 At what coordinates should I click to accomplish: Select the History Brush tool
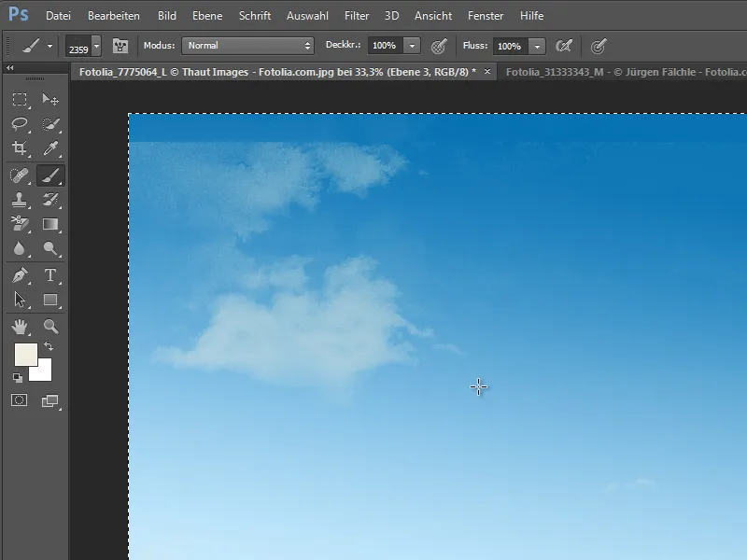tap(50, 200)
